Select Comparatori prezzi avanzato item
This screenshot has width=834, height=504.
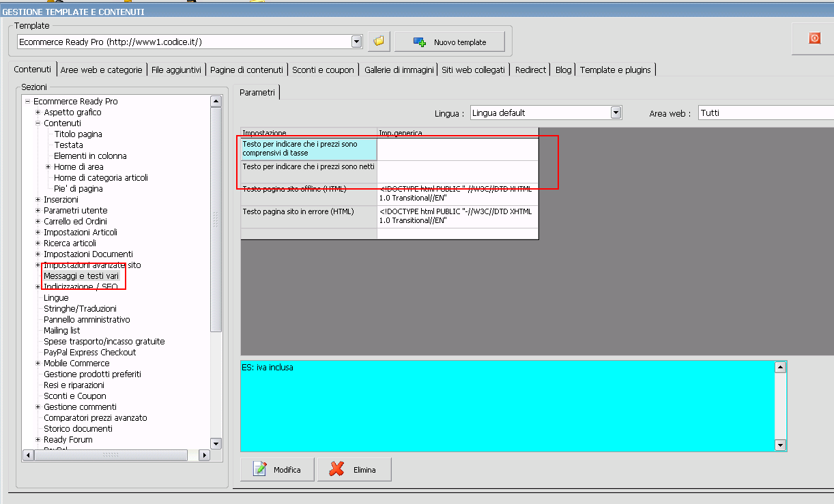(x=95, y=417)
